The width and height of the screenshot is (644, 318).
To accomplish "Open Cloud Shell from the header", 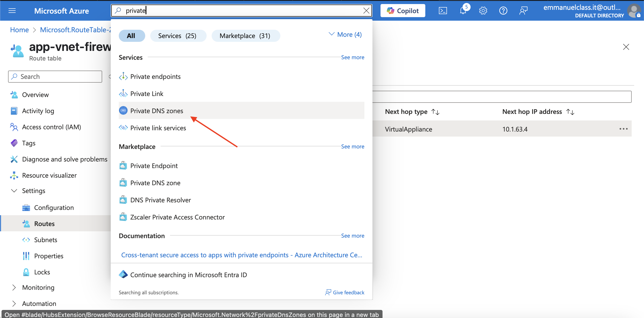I will pos(443,11).
